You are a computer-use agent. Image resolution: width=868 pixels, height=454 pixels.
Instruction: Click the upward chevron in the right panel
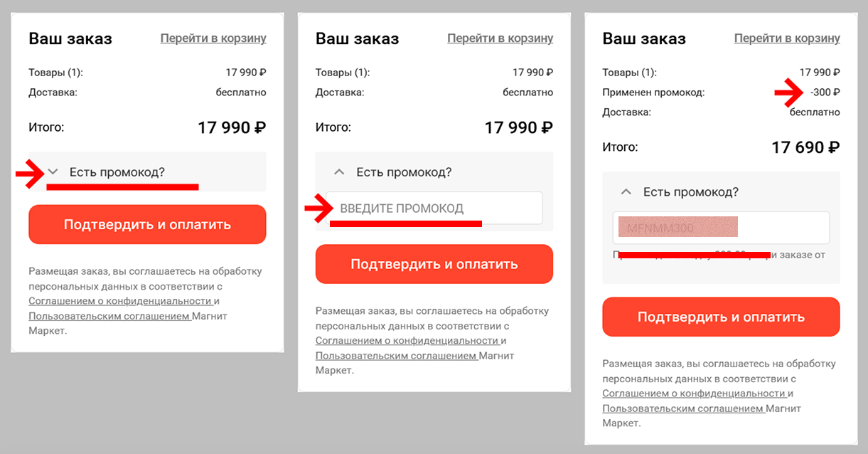(x=626, y=191)
